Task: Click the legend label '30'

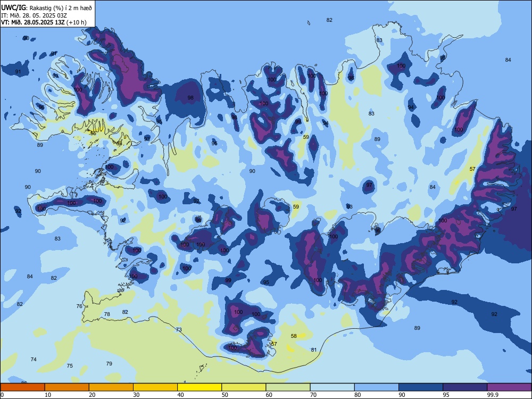Action: (x=136, y=395)
